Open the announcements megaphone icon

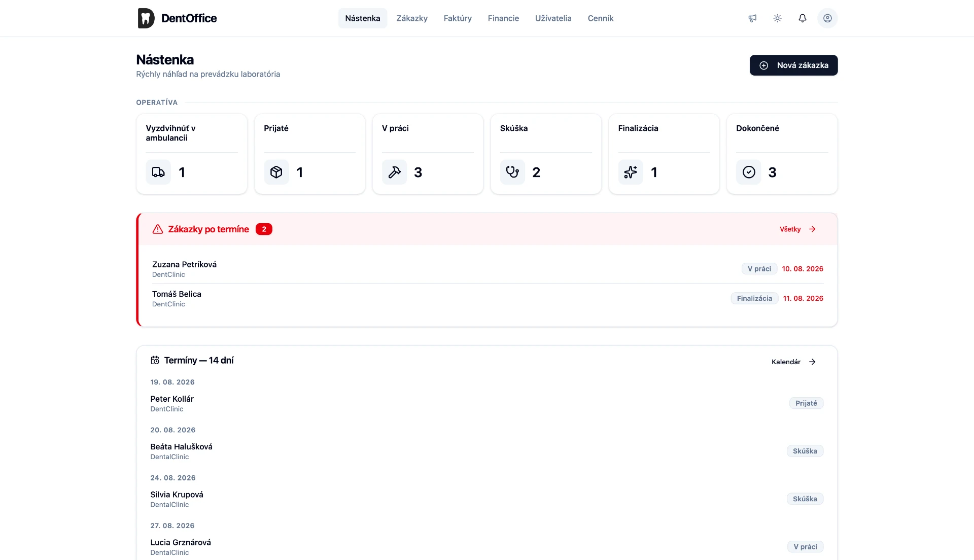pos(752,18)
